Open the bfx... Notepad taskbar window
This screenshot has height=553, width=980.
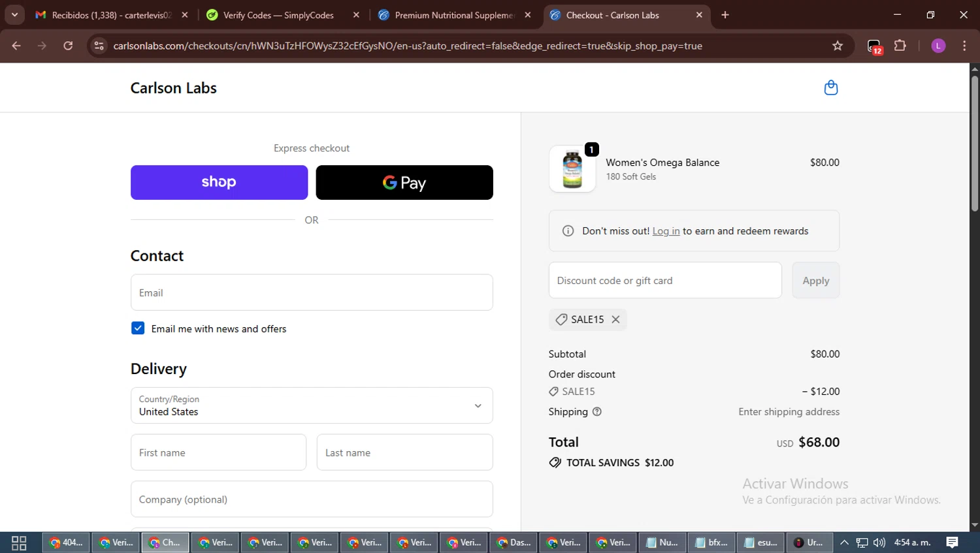point(711,543)
